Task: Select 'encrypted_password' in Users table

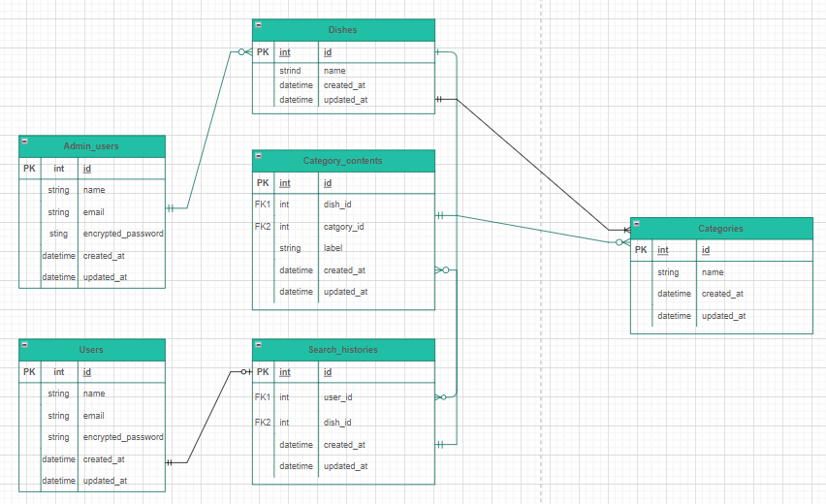Action: (x=123, y=437)
